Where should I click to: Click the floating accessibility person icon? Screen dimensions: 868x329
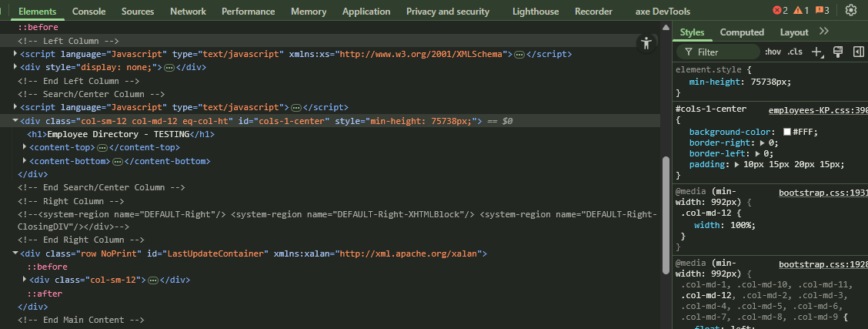[646, 43]
